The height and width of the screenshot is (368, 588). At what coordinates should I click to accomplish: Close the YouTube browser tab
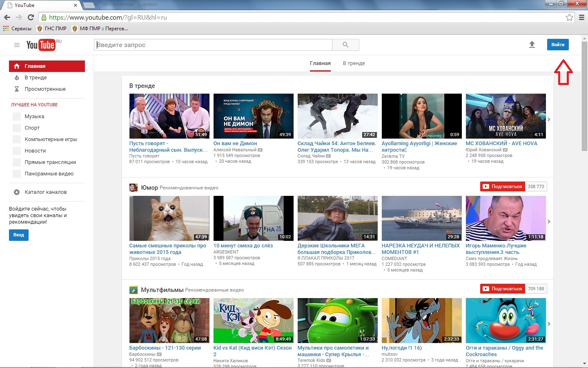coord(76,5)
